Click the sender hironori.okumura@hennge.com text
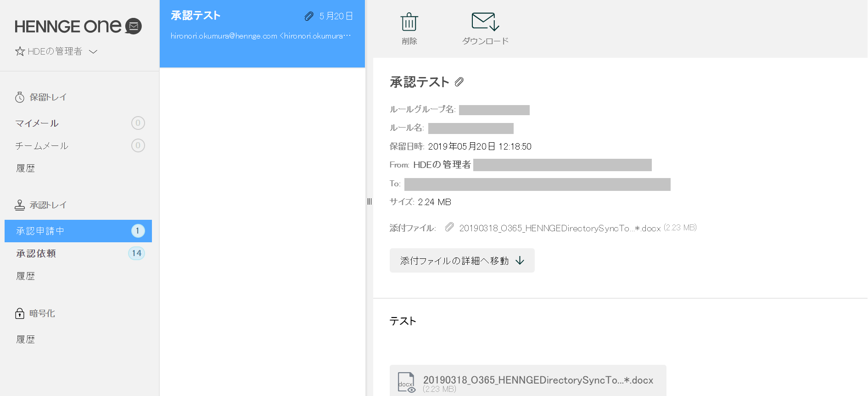The image size is (868, 396). [x=261, y=36]
